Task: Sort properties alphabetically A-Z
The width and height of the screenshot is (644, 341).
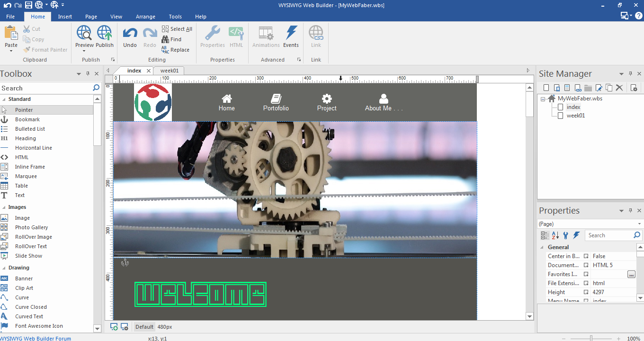Action: pos(555,235)
